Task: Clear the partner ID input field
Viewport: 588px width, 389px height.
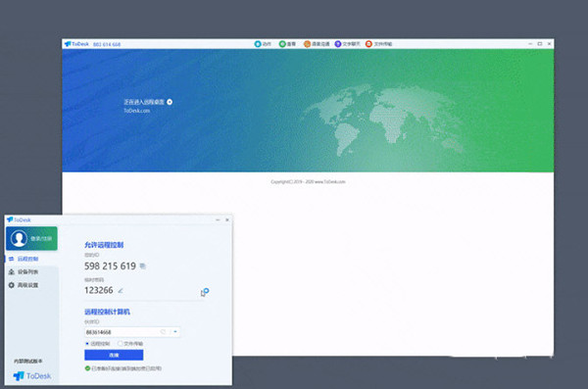Action: (x=163, y=332)
